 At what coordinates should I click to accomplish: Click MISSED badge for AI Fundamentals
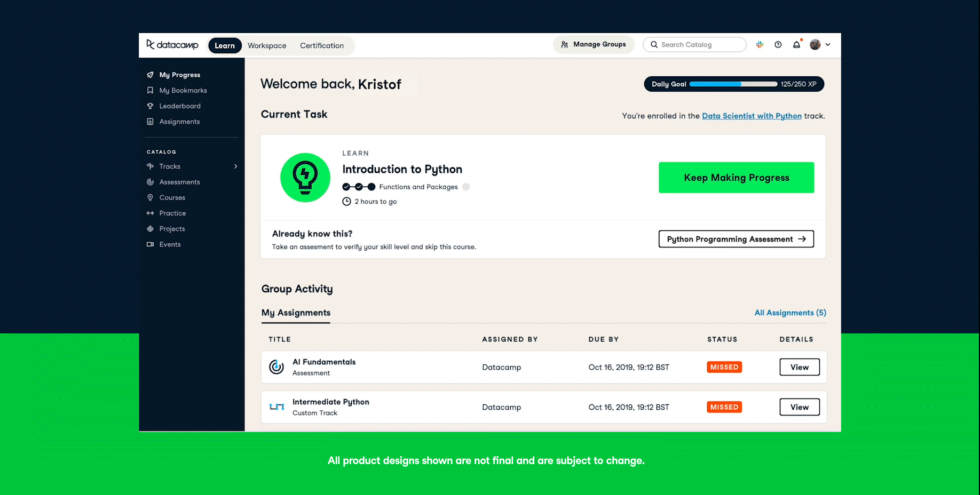click(724, 367)
